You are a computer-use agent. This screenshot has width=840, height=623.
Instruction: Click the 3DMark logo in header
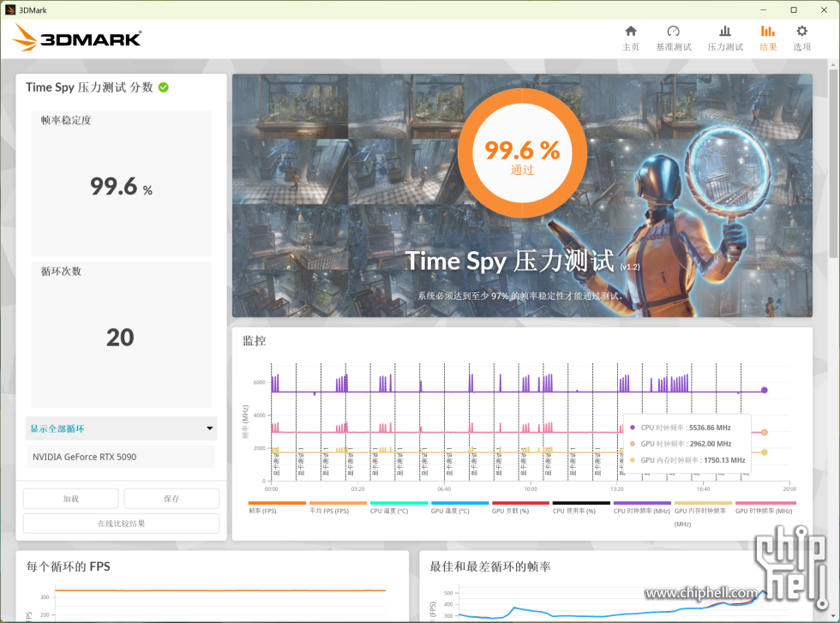tap(76, 38)
